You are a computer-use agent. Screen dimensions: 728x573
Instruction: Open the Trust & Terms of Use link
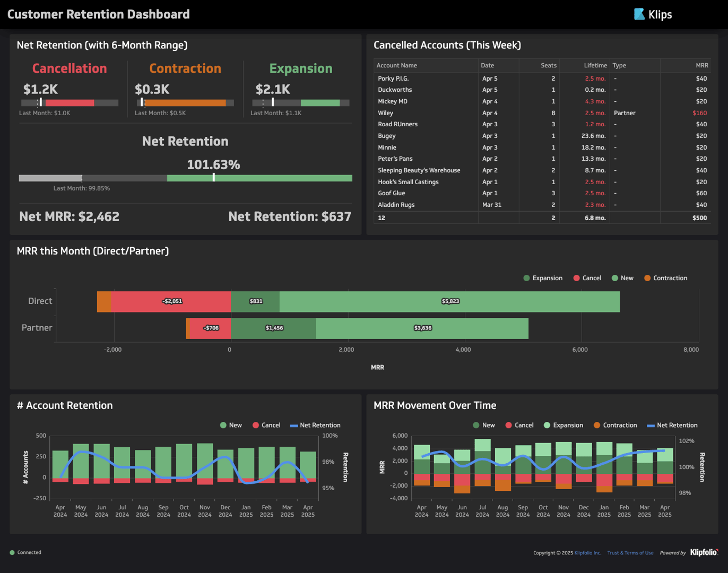click(630, 552)
